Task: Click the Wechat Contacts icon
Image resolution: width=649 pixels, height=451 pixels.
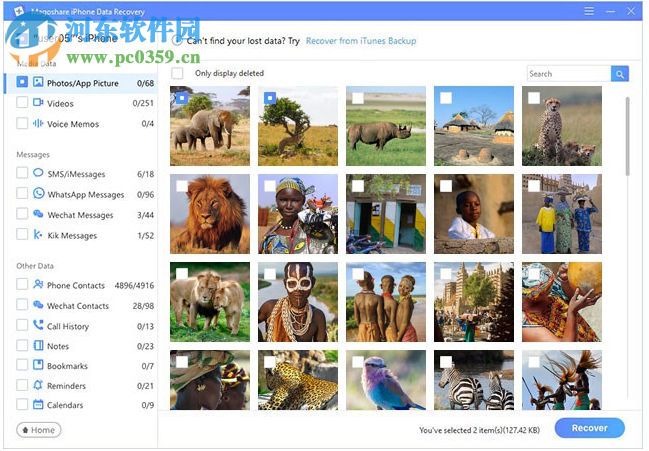Action: tap(38, 305)
